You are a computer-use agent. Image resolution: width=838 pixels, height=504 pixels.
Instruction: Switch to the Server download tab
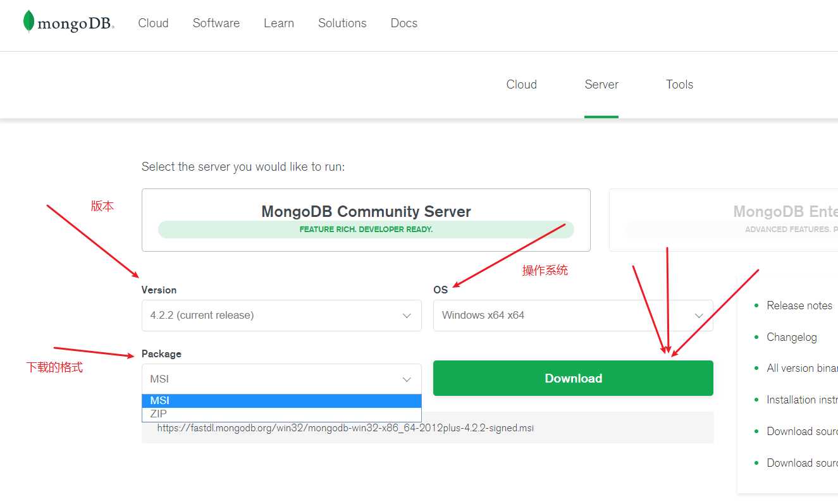click(601, 85)
